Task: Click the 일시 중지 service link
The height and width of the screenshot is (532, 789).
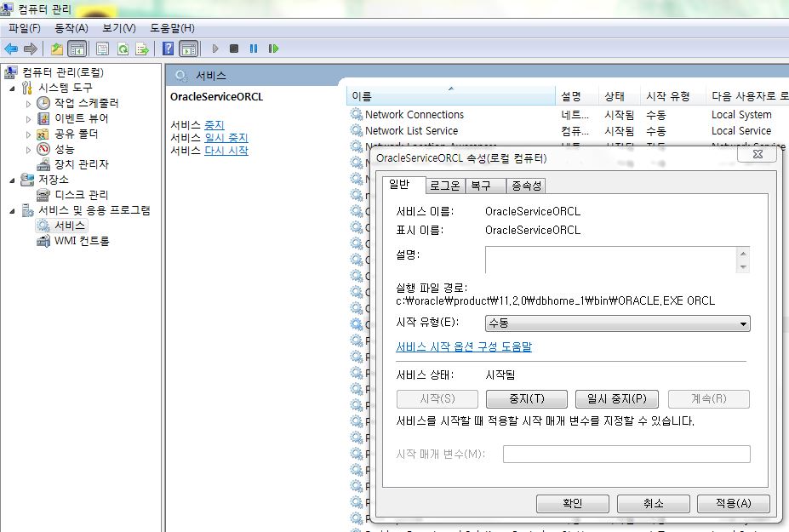Action: click(x=226, y=137)
